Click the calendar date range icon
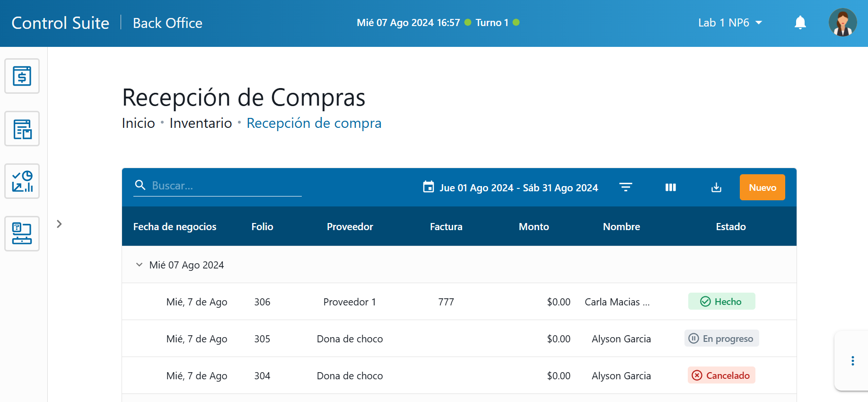The width and height of the screenshot is (868, 402). coord(429,187)
